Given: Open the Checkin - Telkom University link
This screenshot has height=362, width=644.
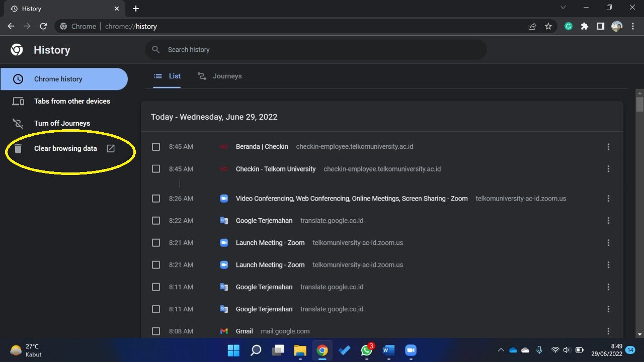Looking at the screenshot, I should click(x=276, y=169).
